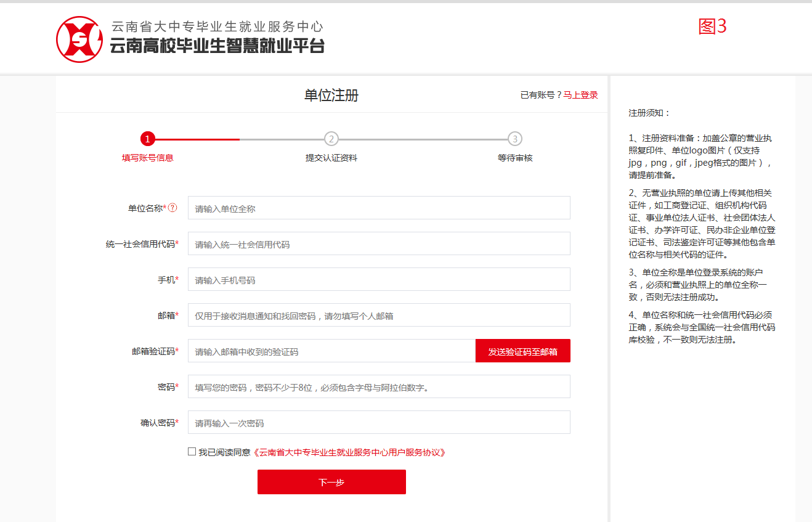The height and width of the screenshot is (522, 812).
Task: Click step 2 circle 提交认证资料
Action: pos(331,139)
